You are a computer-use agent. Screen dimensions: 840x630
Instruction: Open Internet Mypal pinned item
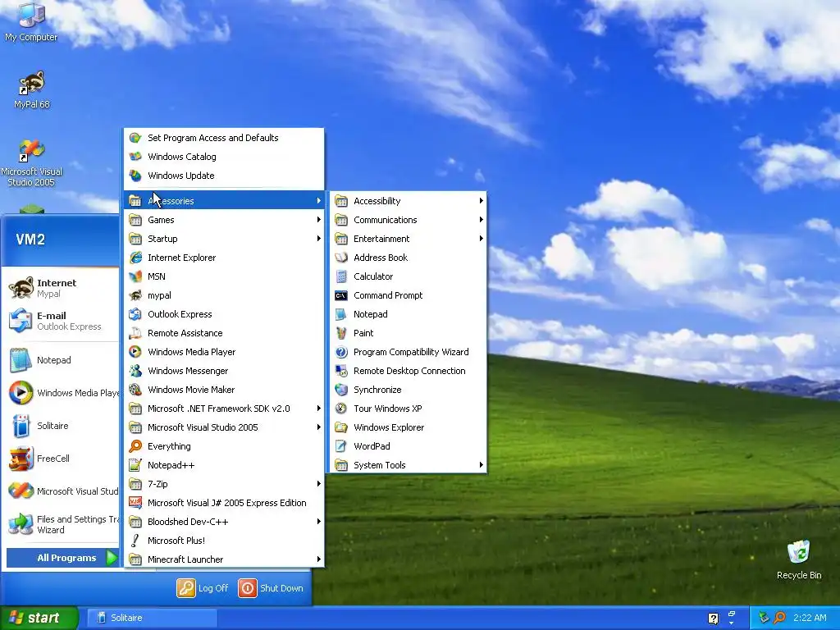tap(61, 288)
